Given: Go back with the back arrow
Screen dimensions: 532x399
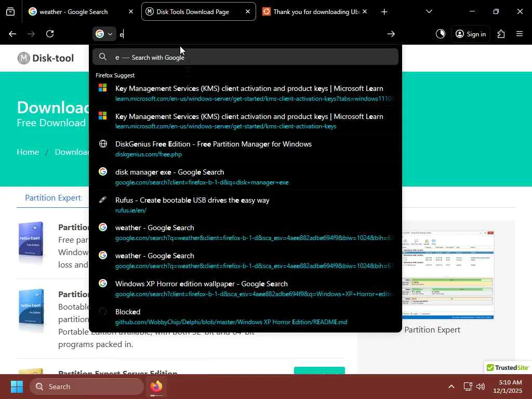Looking at the screenshot, I should point(12,34).
